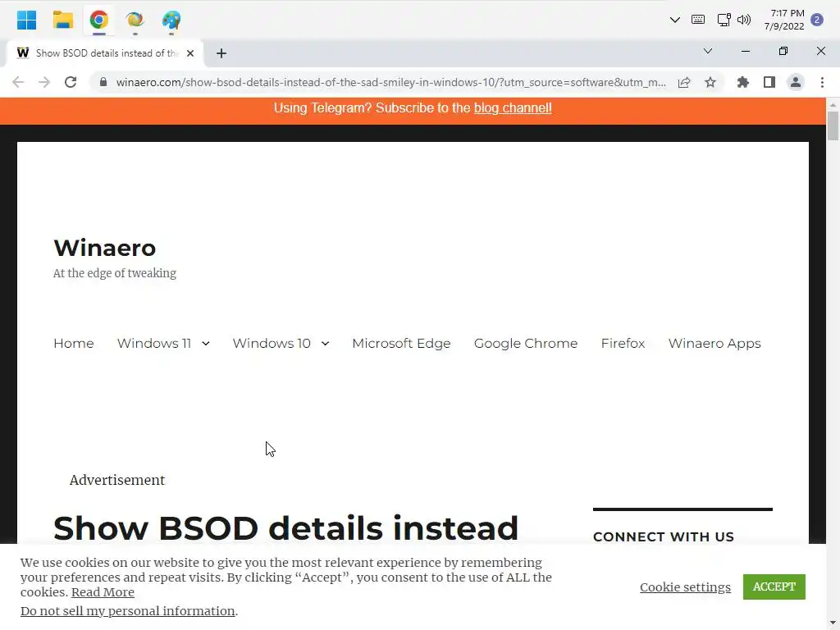Open the yellow-blue swirl taskbar app
The height and width of the screenshot is (630, 840).
point(135,20)
